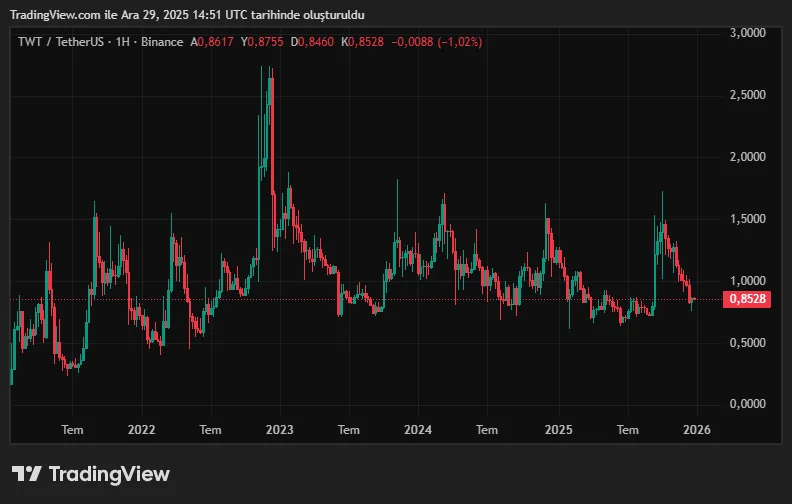Select the 2025 year on time axis
792x504 pixels.
(558, 429)
